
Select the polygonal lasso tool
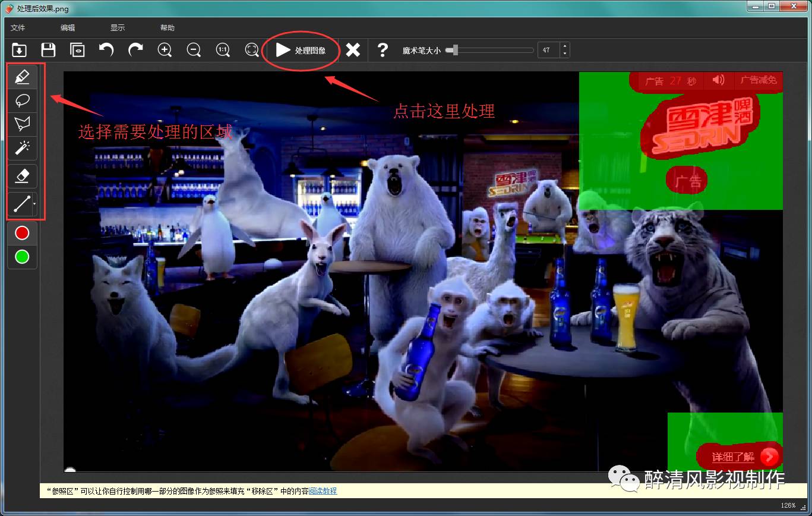tap(22, 124)
